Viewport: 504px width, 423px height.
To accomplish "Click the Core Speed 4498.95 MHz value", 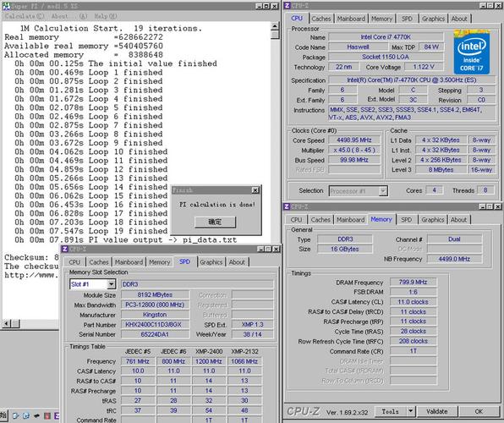I will tap(353, 140).
